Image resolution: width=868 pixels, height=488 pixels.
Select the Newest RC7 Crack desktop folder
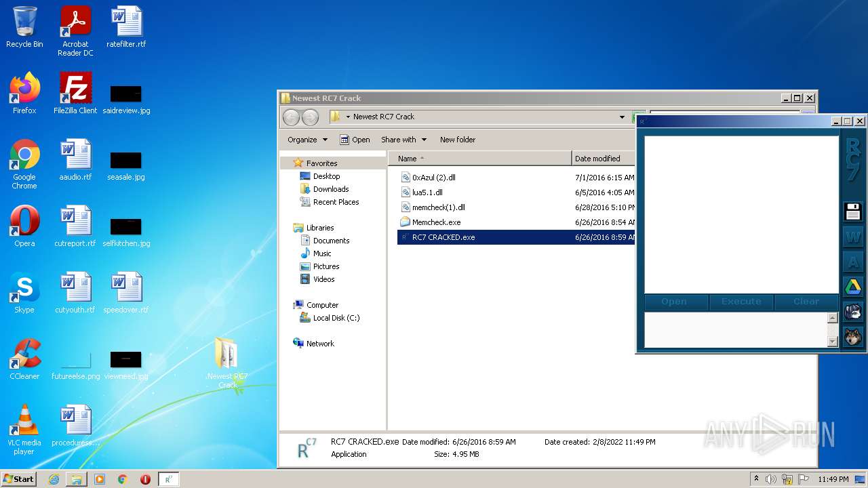[227, 363]
